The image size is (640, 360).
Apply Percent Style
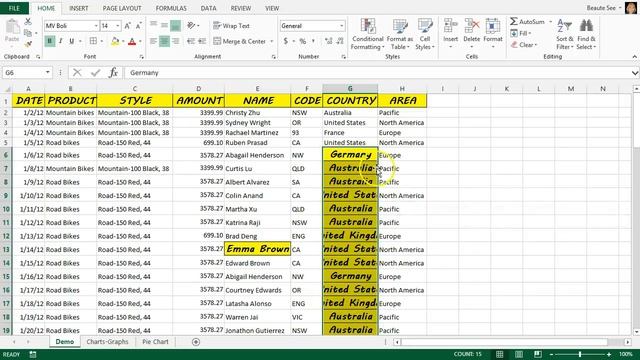[x=302, y=41]
